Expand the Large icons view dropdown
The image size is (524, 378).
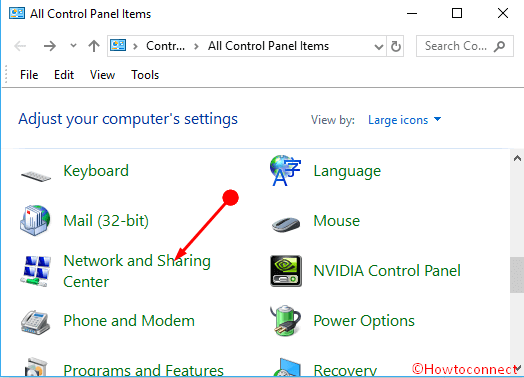click(404, 120)
